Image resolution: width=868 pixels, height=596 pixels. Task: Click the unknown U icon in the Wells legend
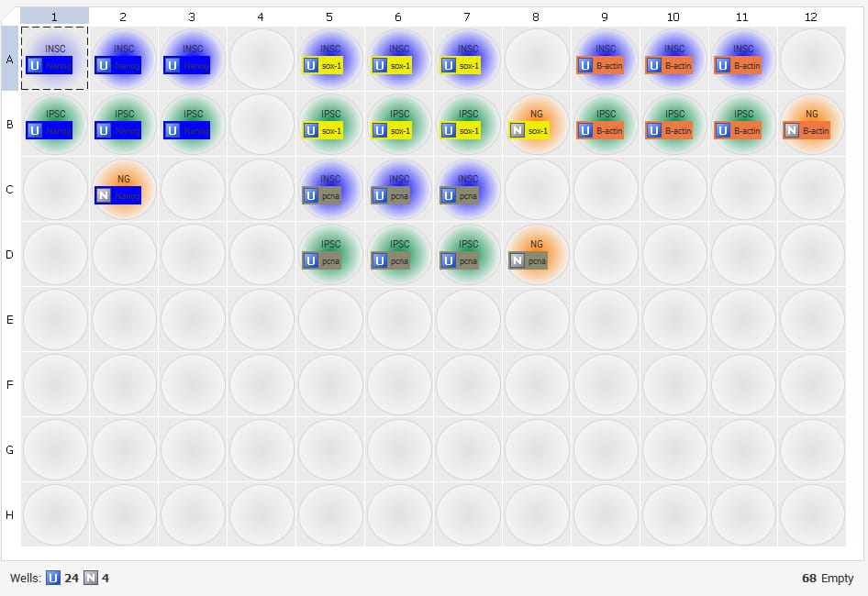(x=53, y=578)
